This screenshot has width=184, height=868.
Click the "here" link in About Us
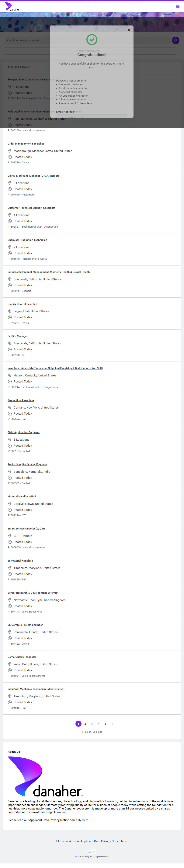point(85,820)
